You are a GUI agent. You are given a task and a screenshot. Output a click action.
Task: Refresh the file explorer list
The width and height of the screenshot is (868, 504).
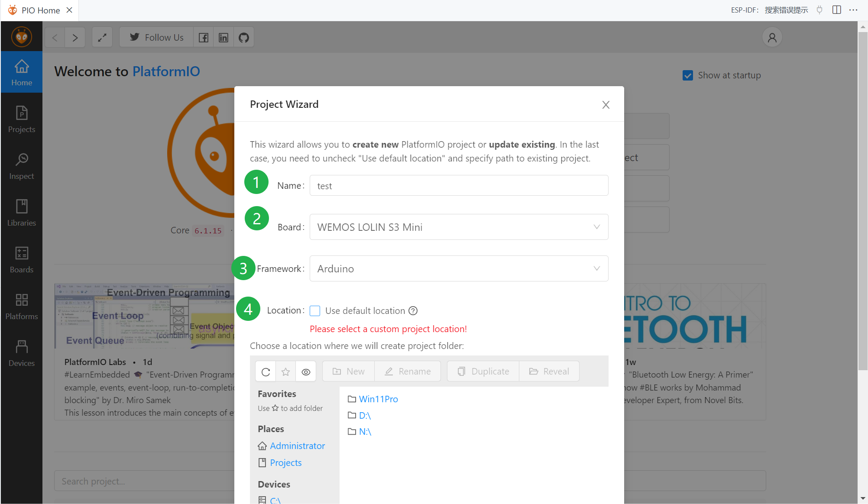[266, 372]
